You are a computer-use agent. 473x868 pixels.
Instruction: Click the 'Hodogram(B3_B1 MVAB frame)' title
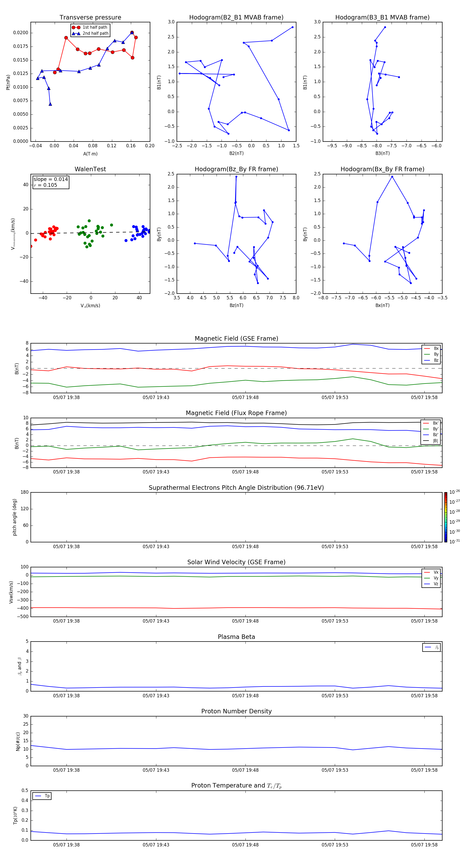click(x=382, y=18)
